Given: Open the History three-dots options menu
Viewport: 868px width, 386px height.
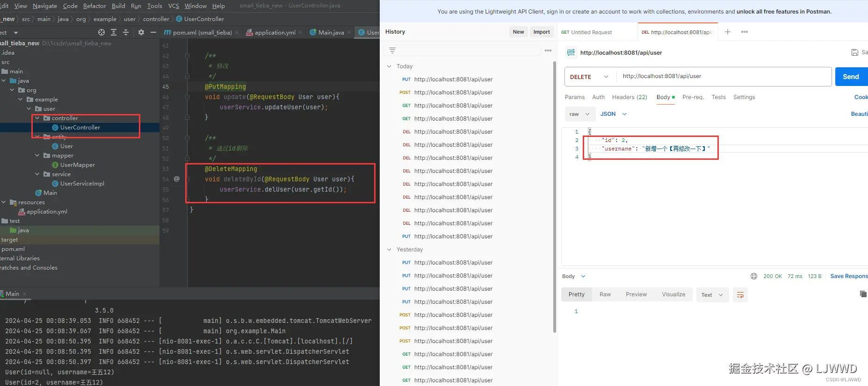Looking at the screenshot, I should click(x=548, y=50).
